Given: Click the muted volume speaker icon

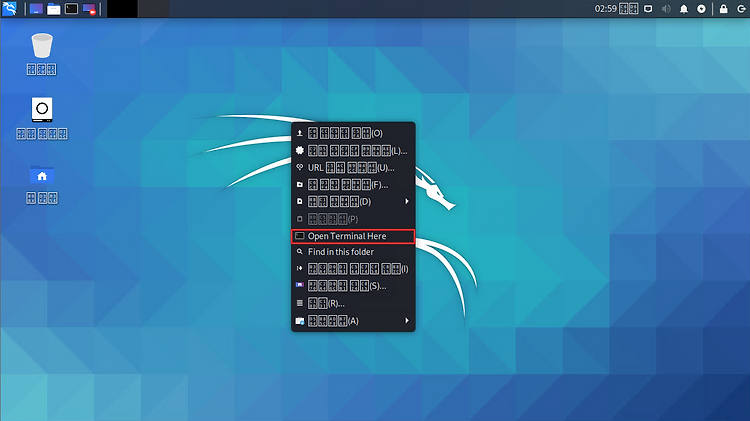Looking at the screenshot, I should pyautogui.click(x=666, y=9).
